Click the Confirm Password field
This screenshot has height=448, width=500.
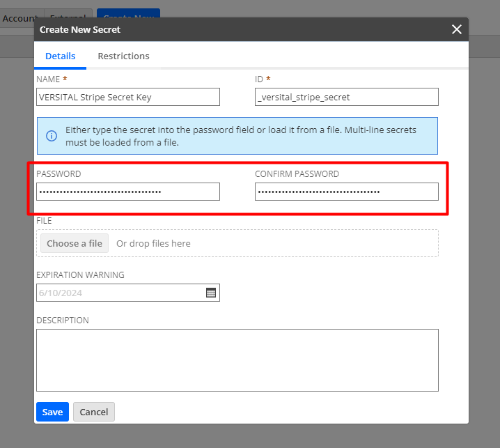346,192
